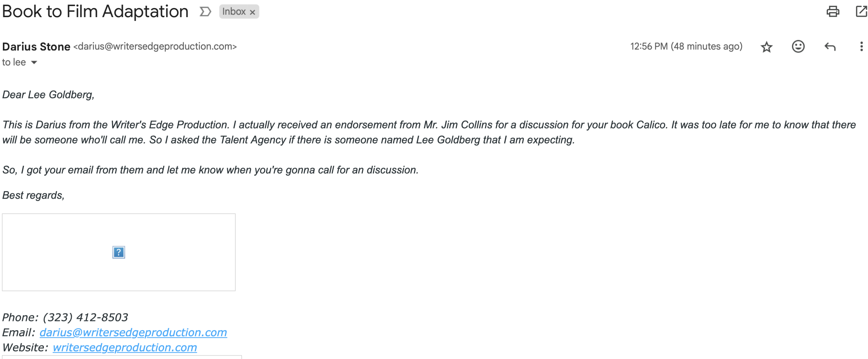Click the 'Dear Lee Goldberg' greeting line
Screen dimensions: 868x359
(x=48, y=95)
